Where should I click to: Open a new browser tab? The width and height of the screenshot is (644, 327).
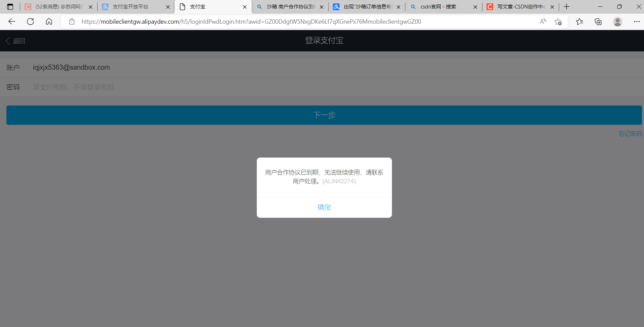pos(566,6)
